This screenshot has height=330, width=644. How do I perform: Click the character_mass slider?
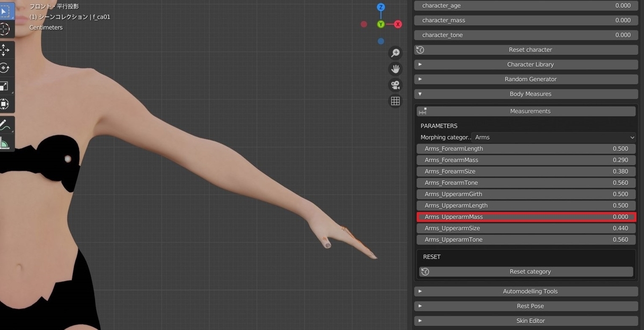(x=526, y=20)
